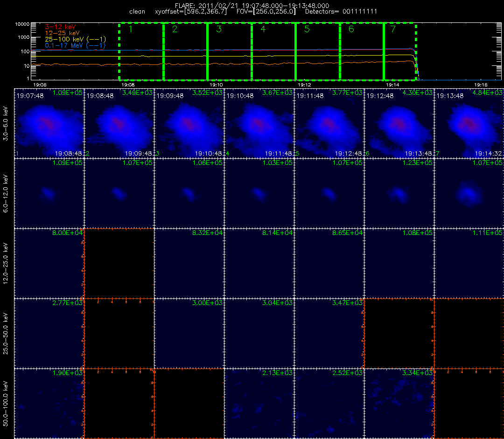The width and height of the screenshot is (504, 439).
Task: Open the 12.0-25.0 keV image labeled 8.32E+04
Action: coord(189,264)
